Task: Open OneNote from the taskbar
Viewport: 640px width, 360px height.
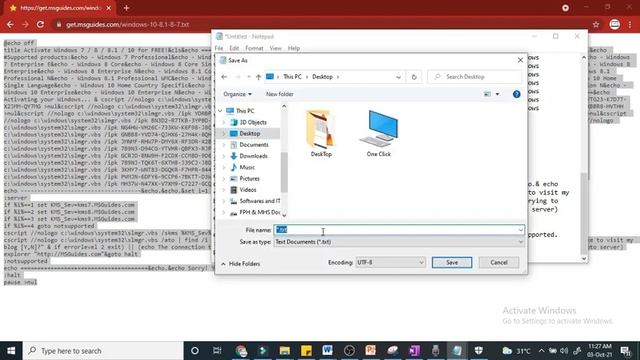Action: click(414, 351)
